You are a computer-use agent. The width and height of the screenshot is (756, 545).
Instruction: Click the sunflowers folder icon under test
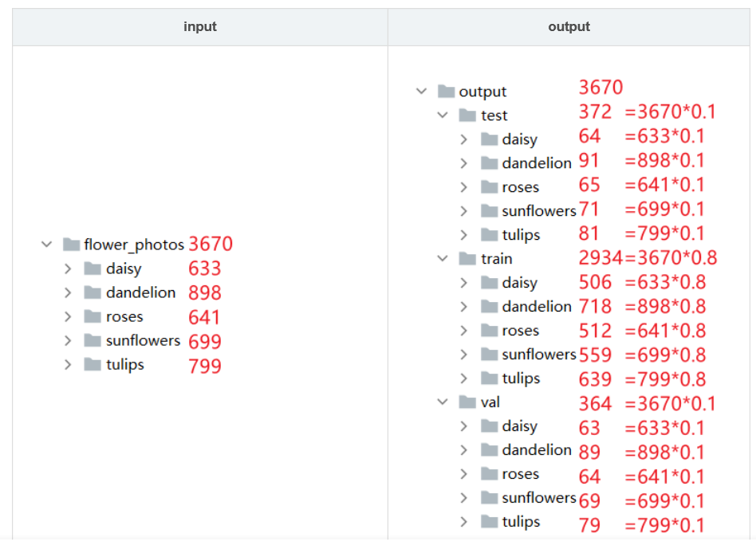(489, 210)
